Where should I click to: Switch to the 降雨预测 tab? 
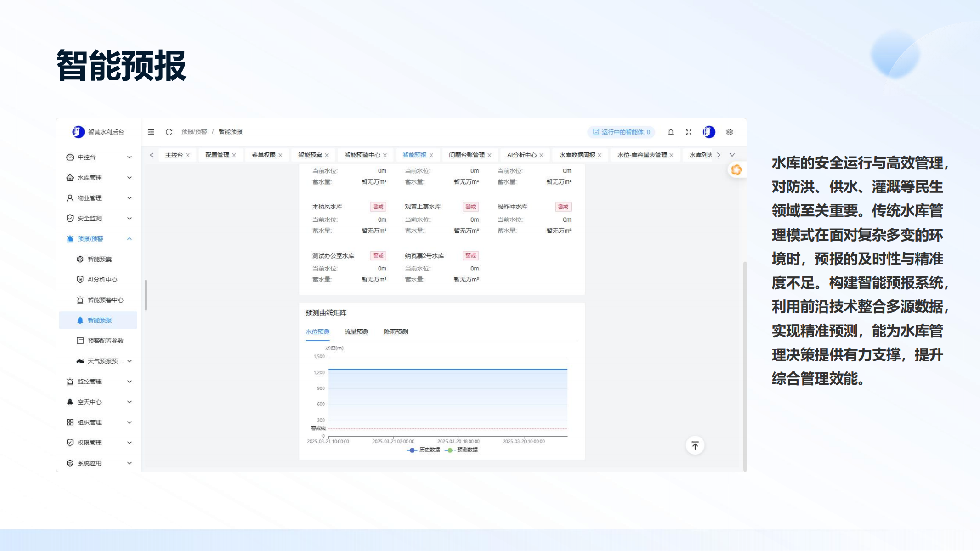tap(396, 332)
